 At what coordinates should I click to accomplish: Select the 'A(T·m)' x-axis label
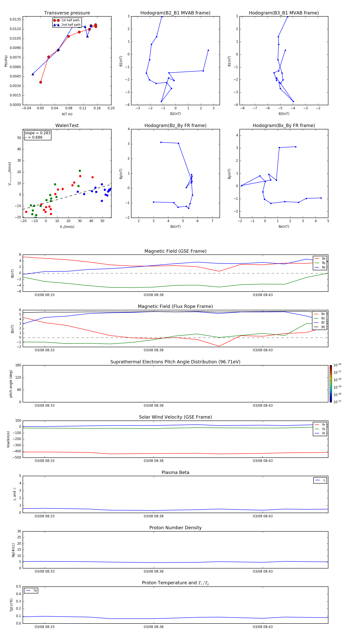tap(67, 114)
